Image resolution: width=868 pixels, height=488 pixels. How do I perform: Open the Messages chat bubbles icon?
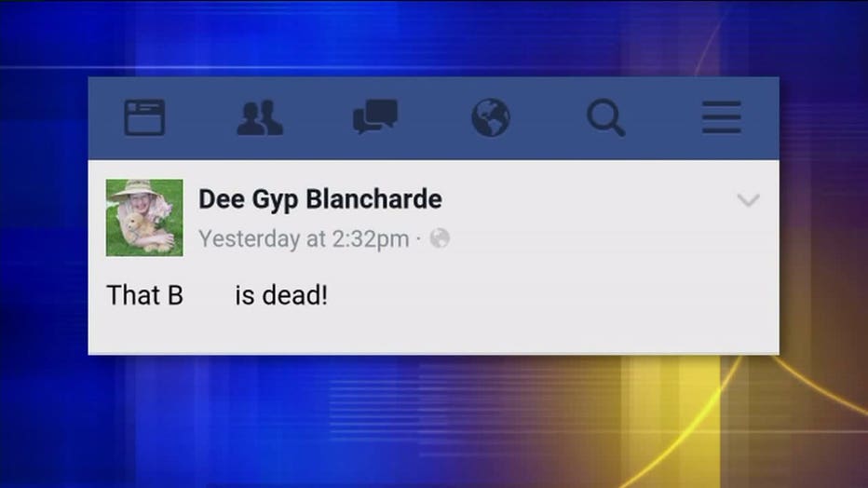[375, 116]
